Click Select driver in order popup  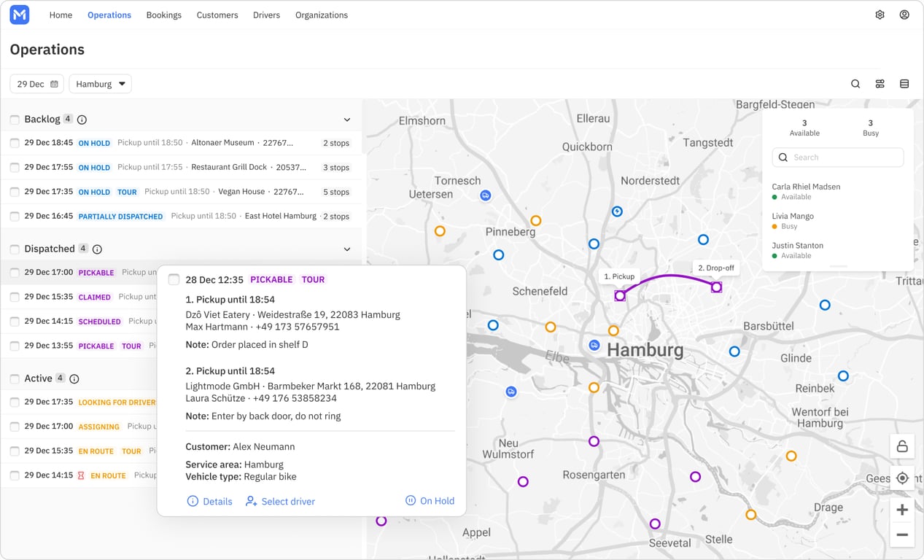tap(280, 501)
